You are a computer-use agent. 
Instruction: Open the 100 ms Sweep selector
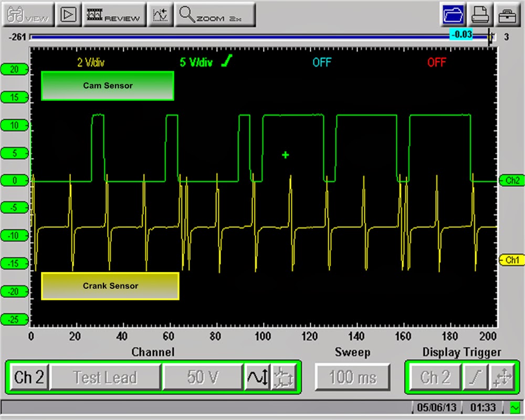point(352,376)
